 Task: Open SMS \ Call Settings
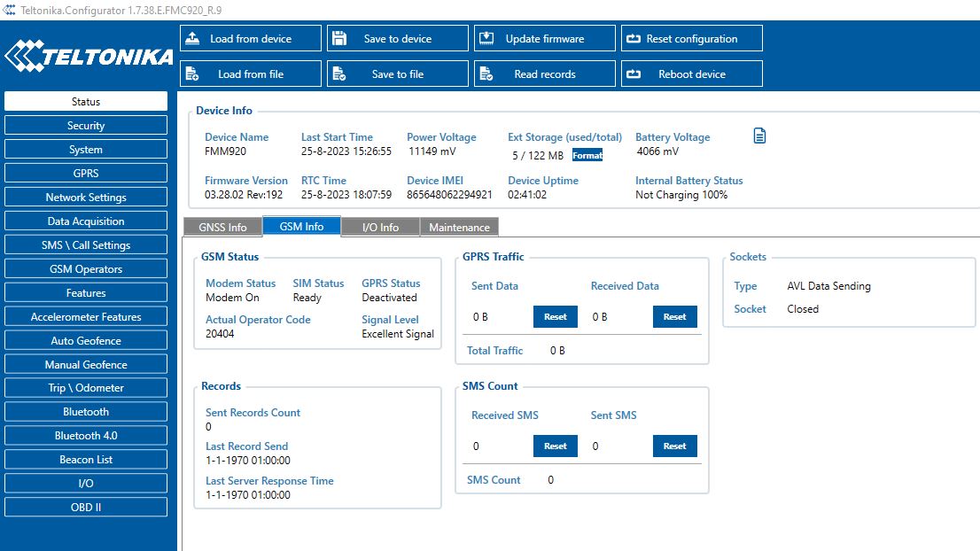(x=86, y=244)
